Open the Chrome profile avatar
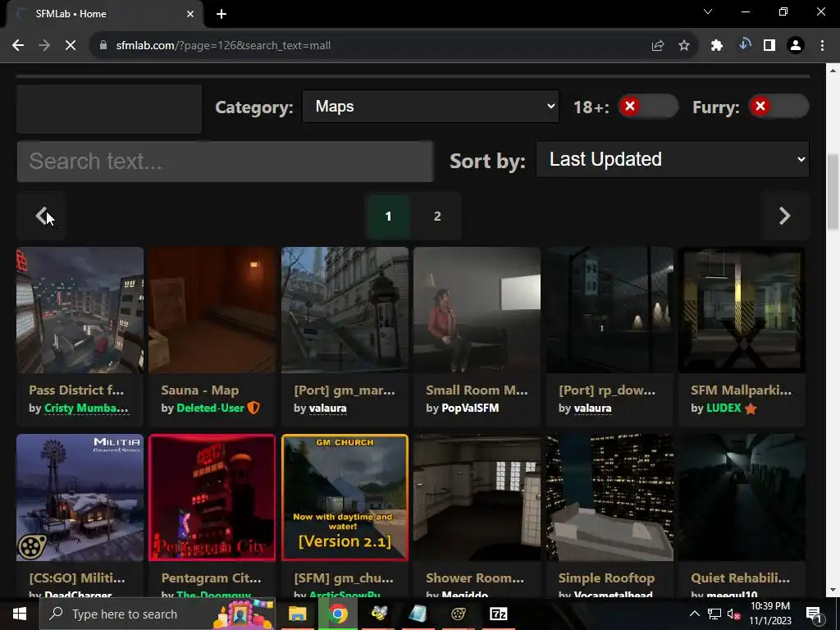Image resolution: width=840 pixels, height=630 pixels. [796, 46]
